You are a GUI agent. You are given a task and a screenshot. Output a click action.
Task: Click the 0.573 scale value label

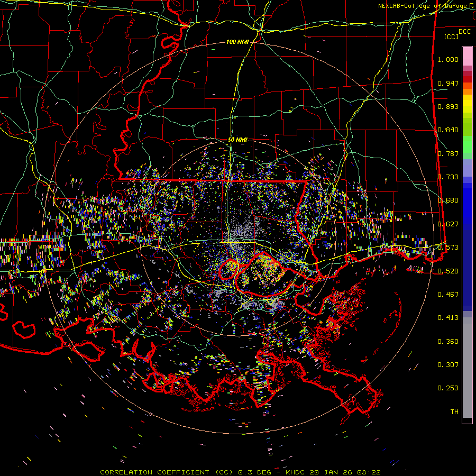(448, 248)
